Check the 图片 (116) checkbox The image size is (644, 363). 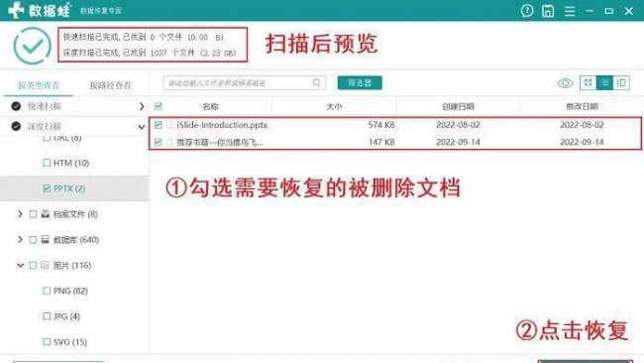coord(33,265)
